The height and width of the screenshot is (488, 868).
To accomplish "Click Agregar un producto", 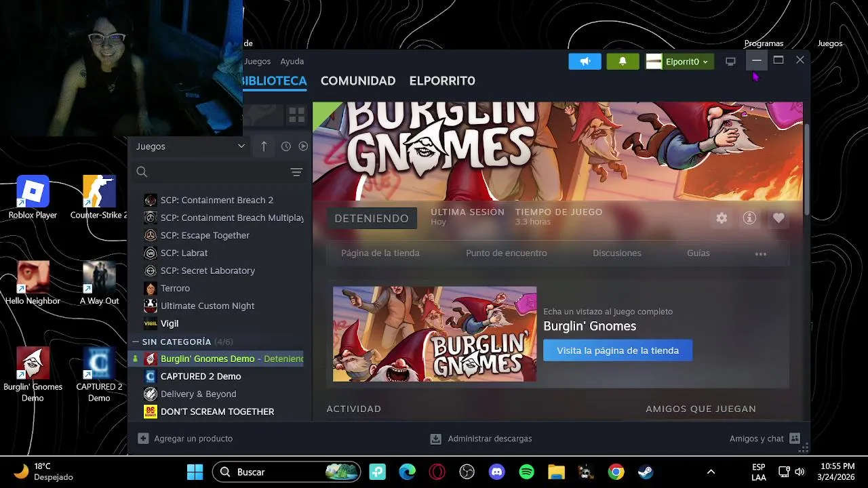I will tap(185, 439).
